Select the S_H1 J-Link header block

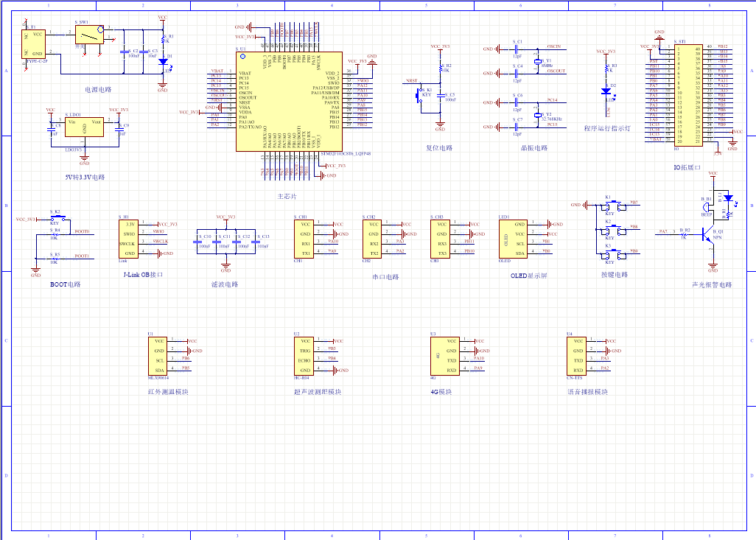128,239
